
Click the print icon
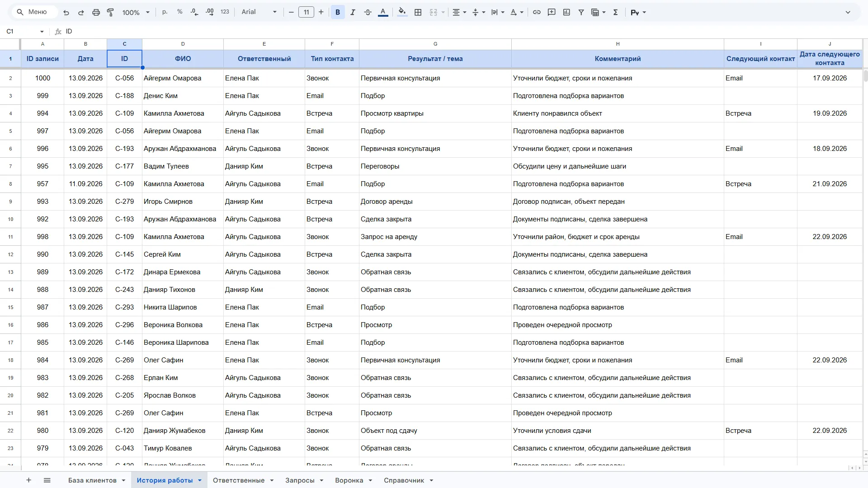pos(96,12)
